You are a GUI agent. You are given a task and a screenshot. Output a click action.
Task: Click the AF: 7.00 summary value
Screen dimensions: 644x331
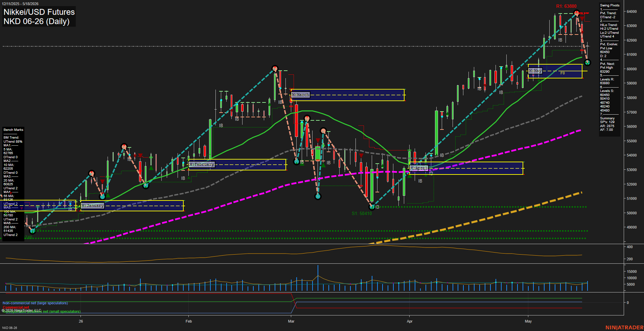tap(606, 130)
